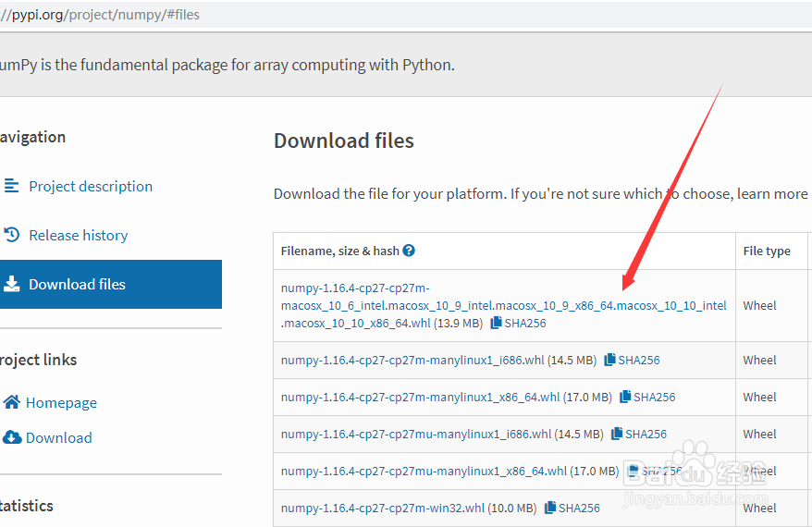This screenshot has height=527, width=812.
Task: Open the cp27mu-manylinux1_x86_64.whl link
Action: (424, 472)
